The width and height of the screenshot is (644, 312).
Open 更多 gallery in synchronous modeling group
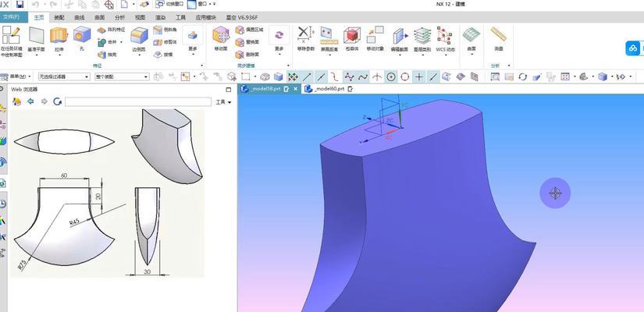point(279,41)
